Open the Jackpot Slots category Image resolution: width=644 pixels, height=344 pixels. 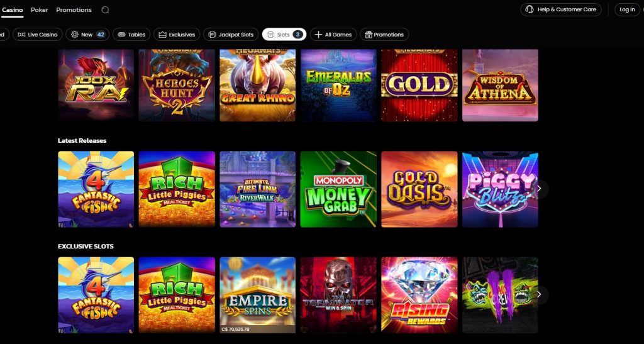tap(231, 35)
